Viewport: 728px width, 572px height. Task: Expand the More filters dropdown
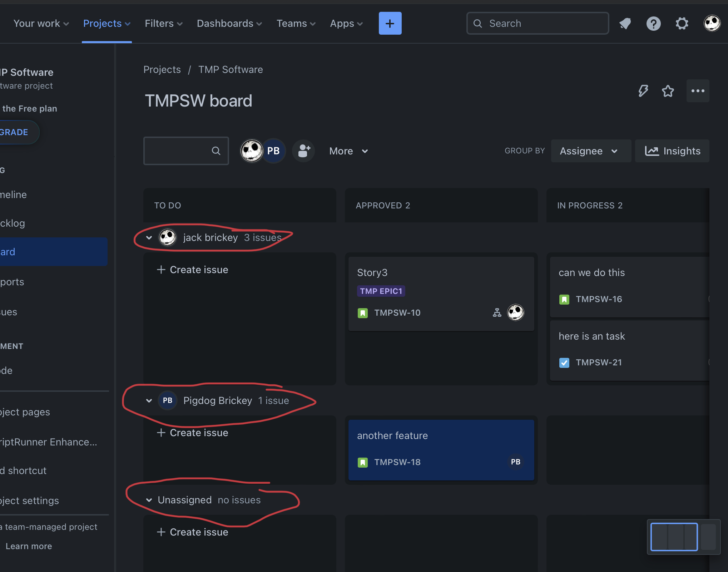coord(348,151)
